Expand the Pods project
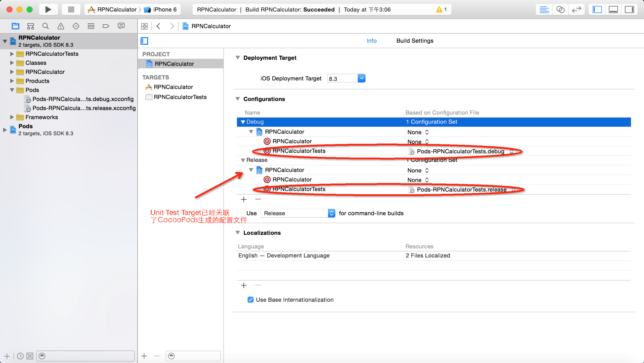This screenshot has height=363, width=644. pos(5,130)
